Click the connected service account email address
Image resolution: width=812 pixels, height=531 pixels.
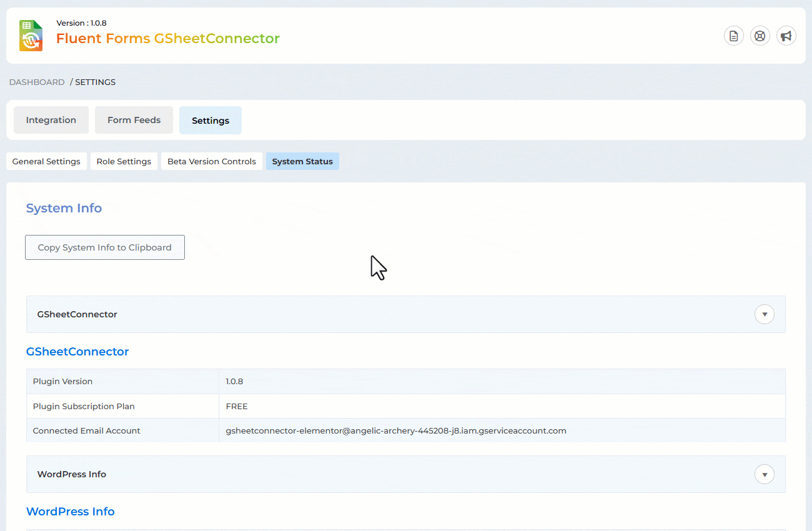[396, 430]
